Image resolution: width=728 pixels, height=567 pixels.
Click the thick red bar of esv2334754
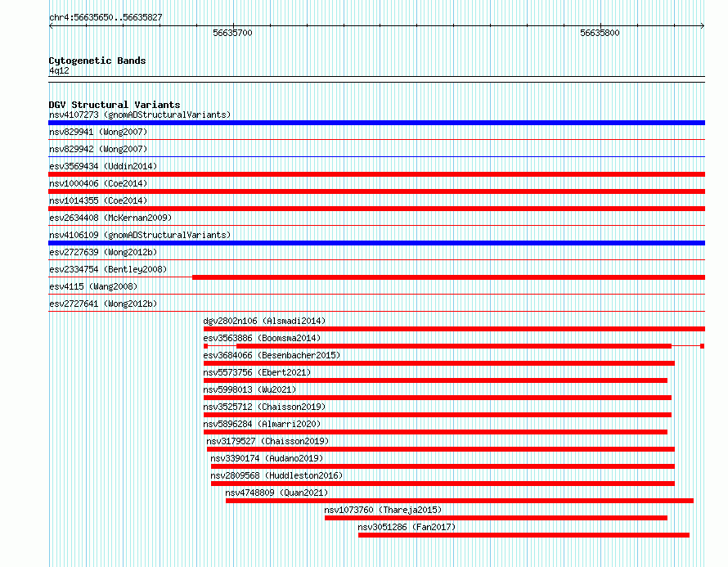pyautogui.click(x=448, y=277)
